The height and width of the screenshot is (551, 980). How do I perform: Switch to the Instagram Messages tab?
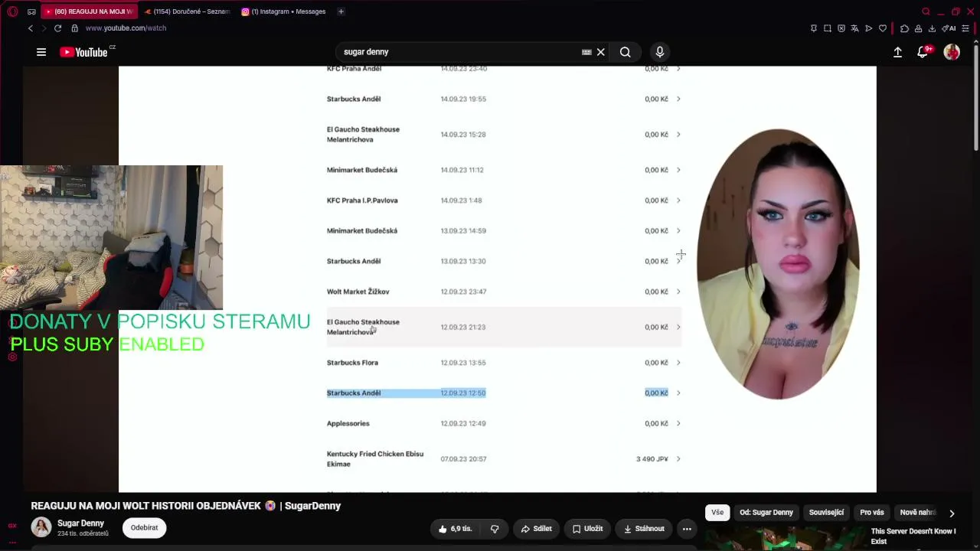point(284,11)
